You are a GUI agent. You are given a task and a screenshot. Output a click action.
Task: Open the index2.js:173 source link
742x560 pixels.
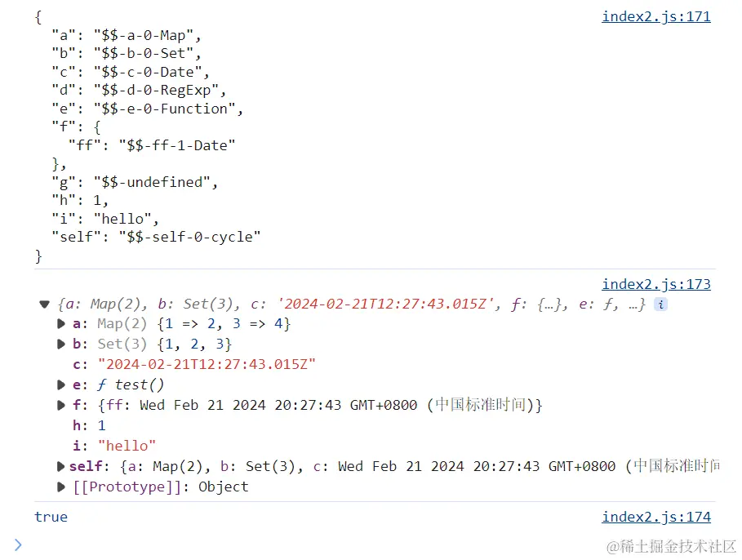(x=655, y=284)
